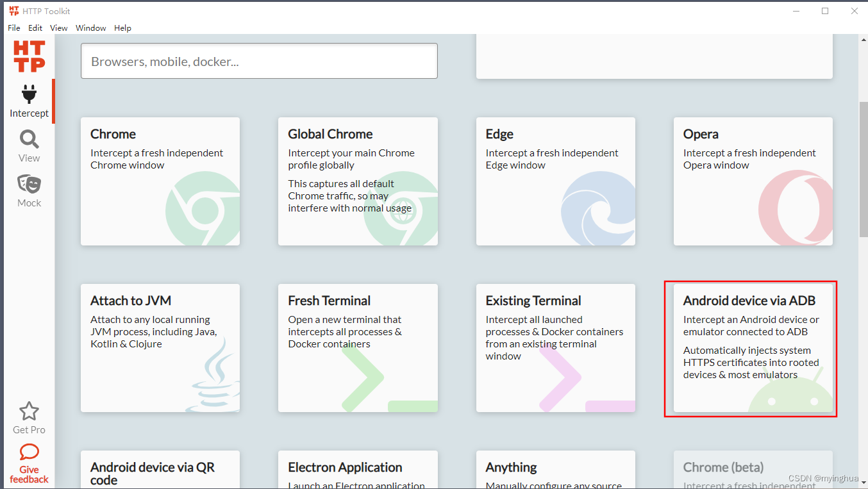Click 'Intercept a fresh independent Opera window' text
868x489 pixels.
point(749,159)
